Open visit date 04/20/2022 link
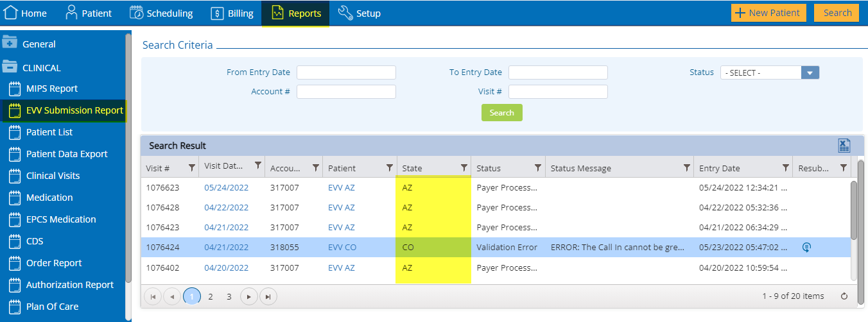This screenshot has width=868, height=322. point(226,267)
